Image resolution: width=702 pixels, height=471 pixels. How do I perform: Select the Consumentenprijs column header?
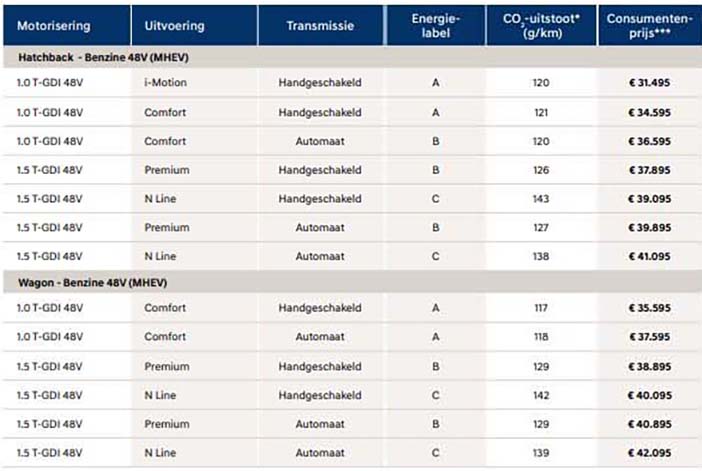coord(649,26)
